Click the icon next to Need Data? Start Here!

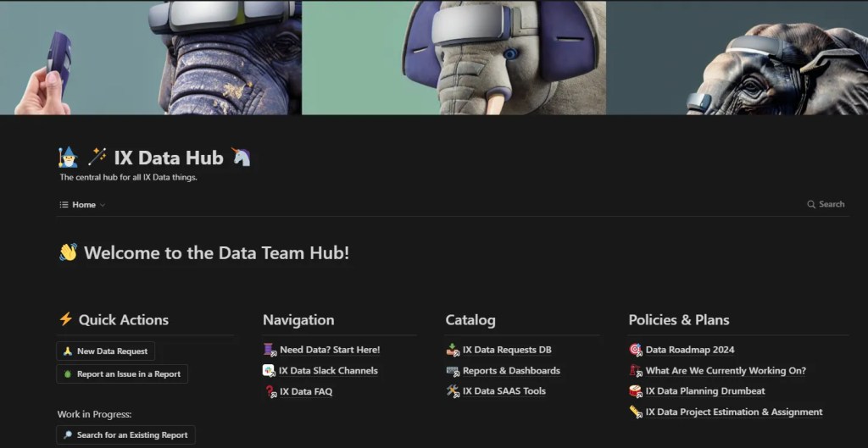click(270, 350)
